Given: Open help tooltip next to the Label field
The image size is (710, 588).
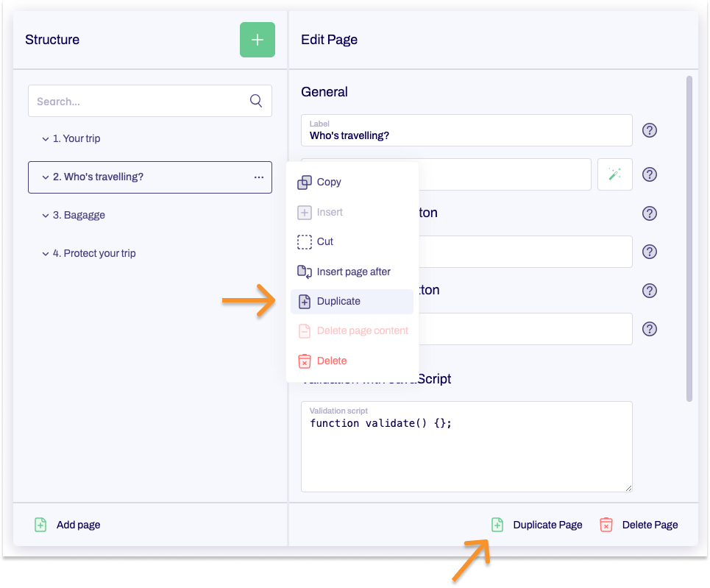Looking at the screenshot, I should pyautogui.click(x=649, y=130).
